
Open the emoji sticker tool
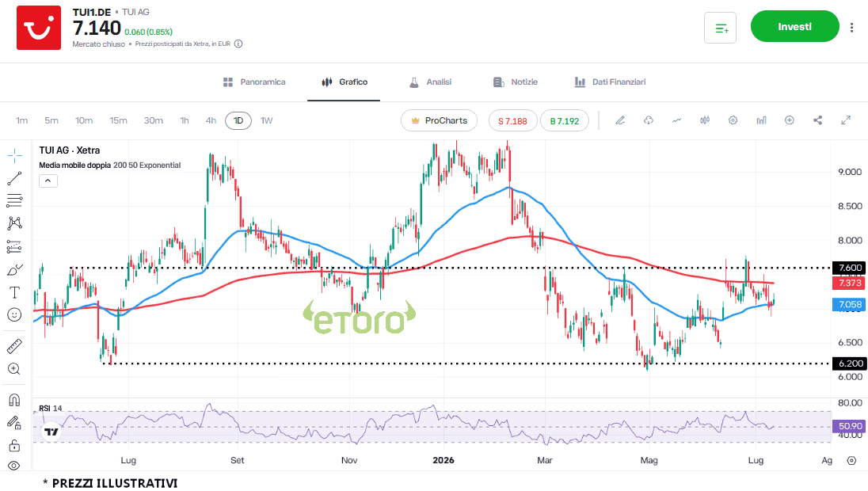(14, 315)
